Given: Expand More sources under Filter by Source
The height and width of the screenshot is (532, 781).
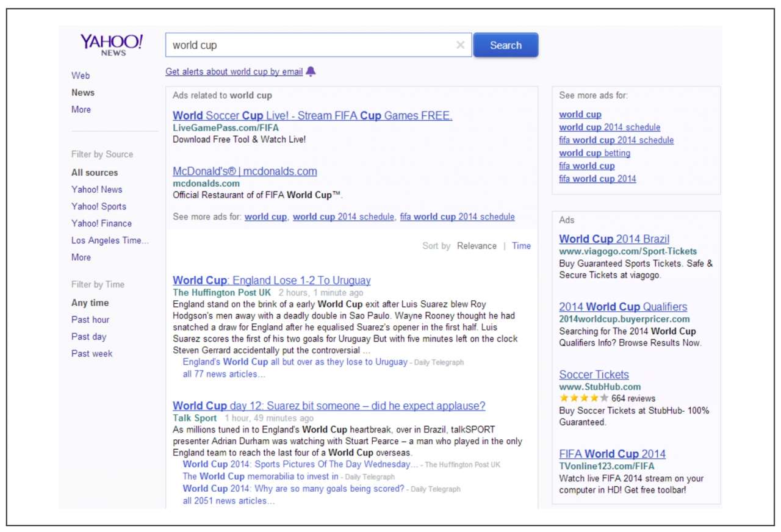Looking at the screenshot, I should 81,257.
